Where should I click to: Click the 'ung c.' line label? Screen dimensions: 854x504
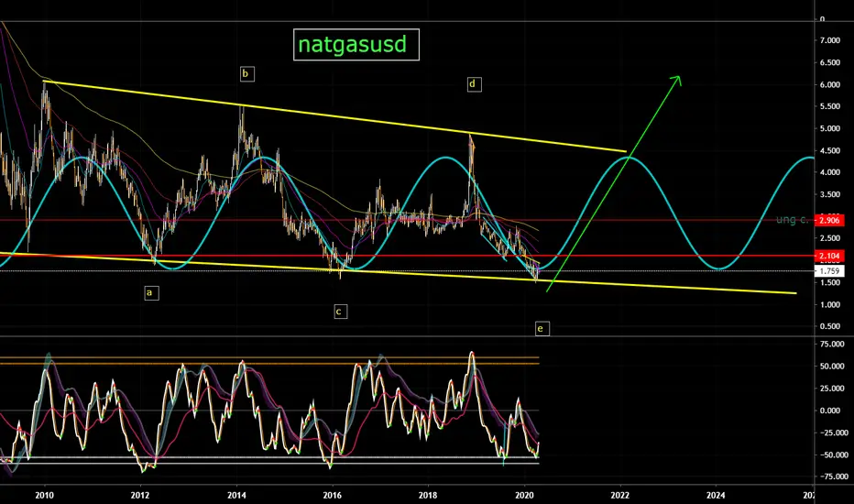tap(793, 220)
